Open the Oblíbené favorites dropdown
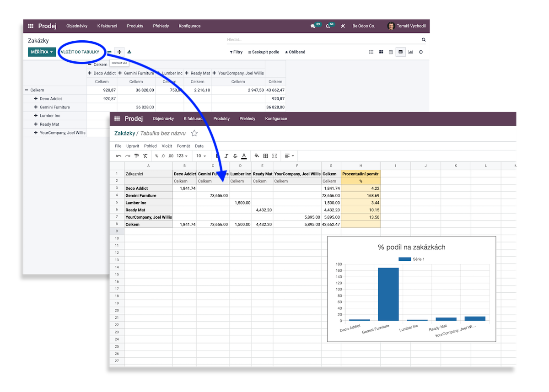This screenshot has height=392, width=549. pos(295,52)
